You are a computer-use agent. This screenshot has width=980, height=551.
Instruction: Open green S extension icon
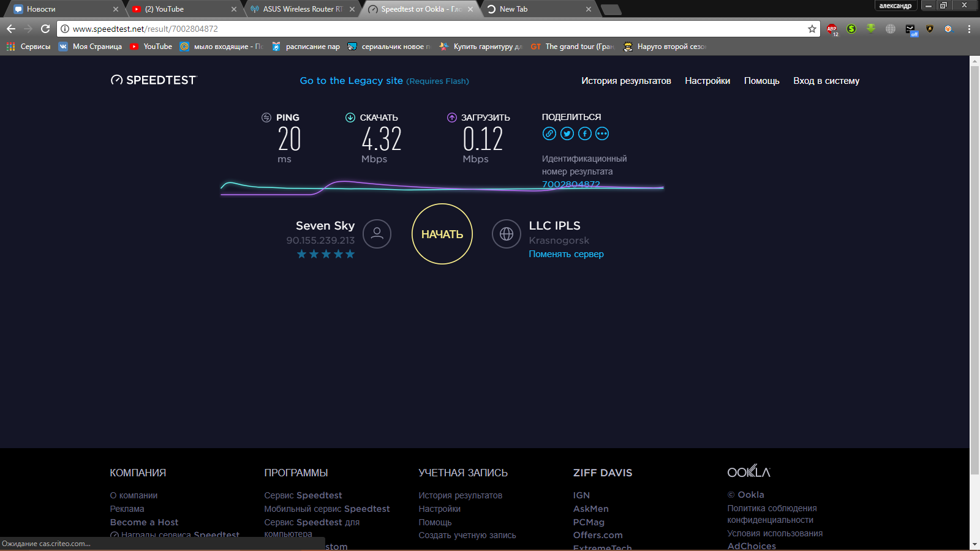[x=851, y=29]
